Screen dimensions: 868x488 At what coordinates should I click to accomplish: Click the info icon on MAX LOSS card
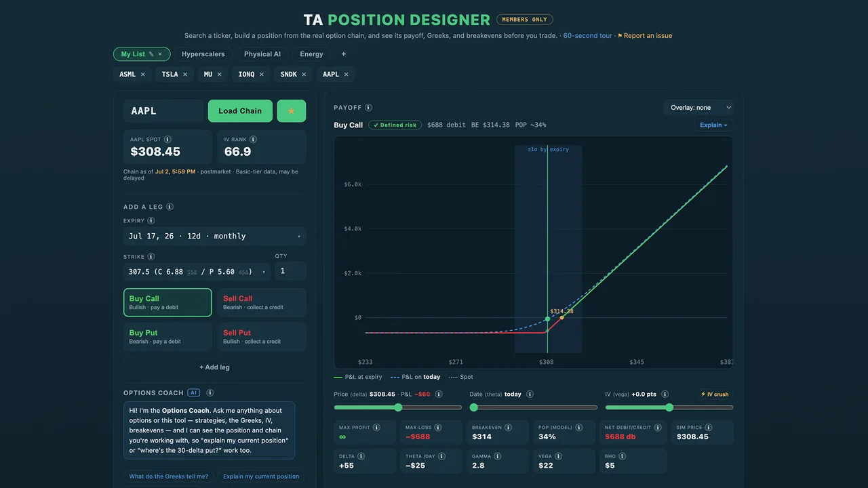438,428
